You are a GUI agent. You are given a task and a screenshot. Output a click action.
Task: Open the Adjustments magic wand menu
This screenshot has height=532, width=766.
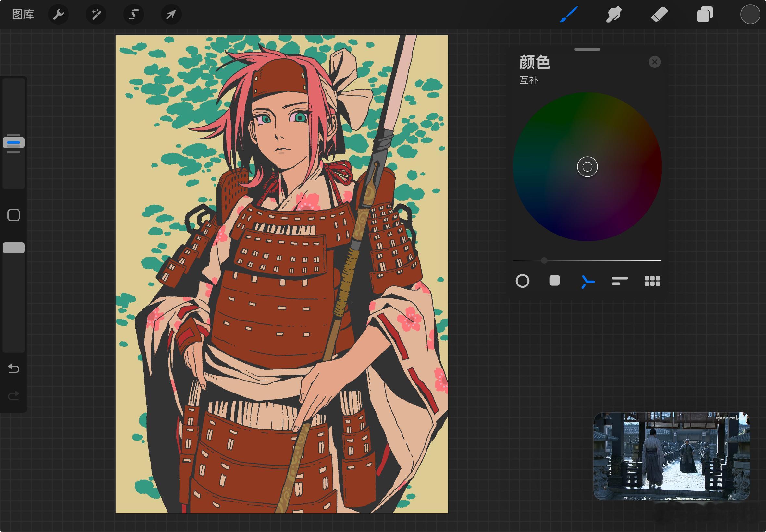[x=96, y=14]
